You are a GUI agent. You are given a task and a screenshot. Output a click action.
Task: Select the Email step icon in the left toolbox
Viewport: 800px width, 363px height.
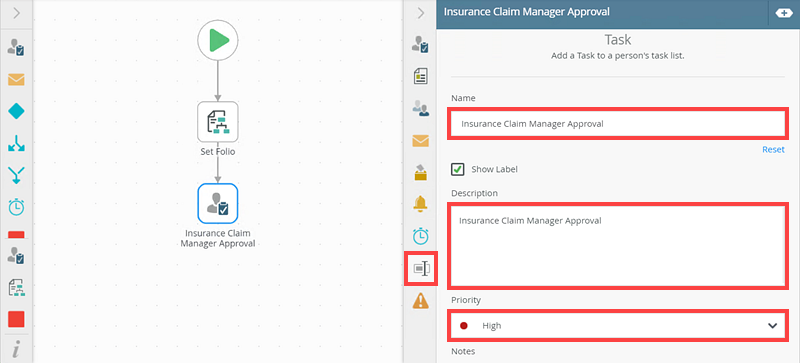click(x=16, y=79)
